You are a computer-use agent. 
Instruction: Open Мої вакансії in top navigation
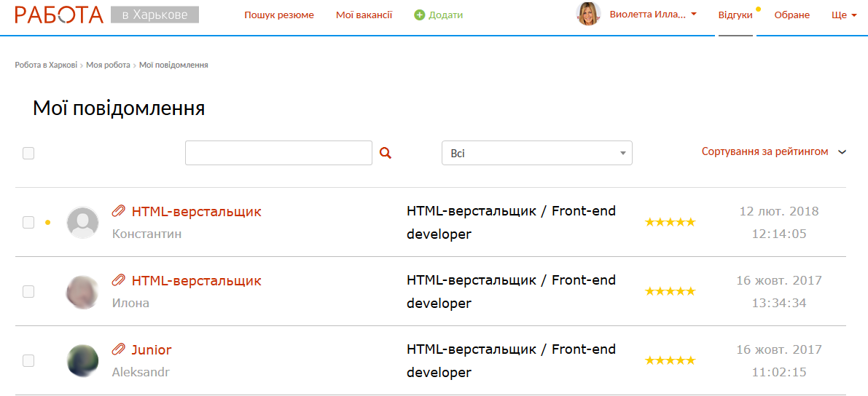pos(364,15)
